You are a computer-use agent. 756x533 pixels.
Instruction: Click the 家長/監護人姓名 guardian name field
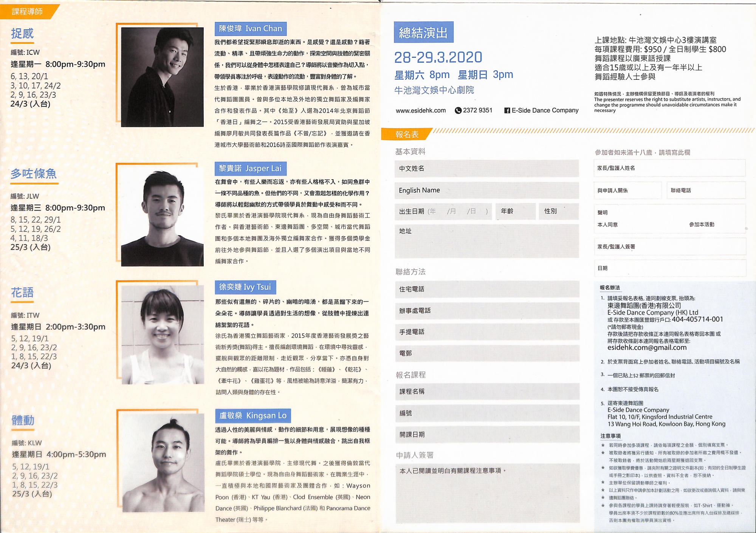(669, 168)
